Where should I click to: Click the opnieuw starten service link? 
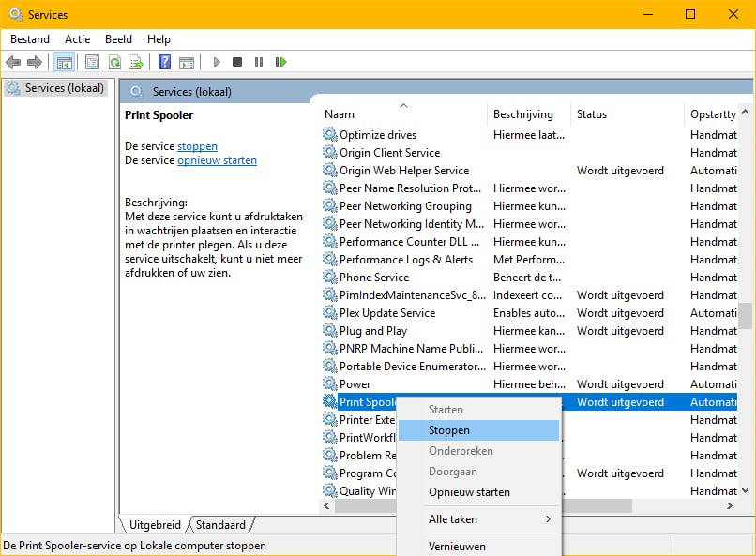pyautogui.click(x=217, y=160)
